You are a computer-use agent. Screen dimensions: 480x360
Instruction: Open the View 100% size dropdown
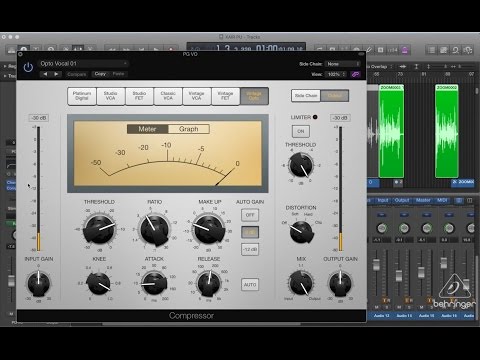pos(336,74)
